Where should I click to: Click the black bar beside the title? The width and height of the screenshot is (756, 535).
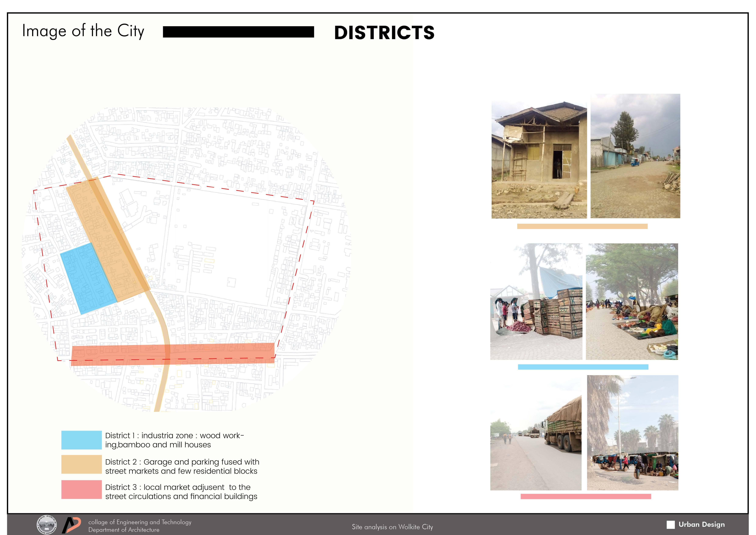[x=238, y=32]
